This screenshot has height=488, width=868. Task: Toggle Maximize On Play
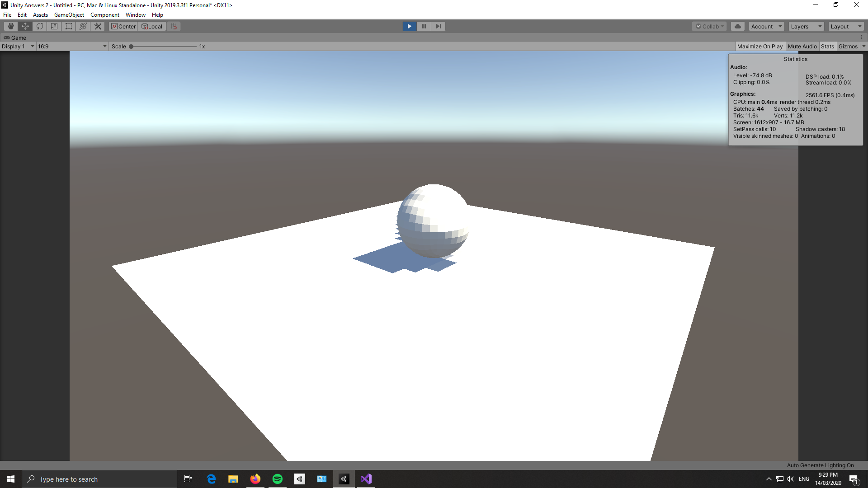point(760,46)
